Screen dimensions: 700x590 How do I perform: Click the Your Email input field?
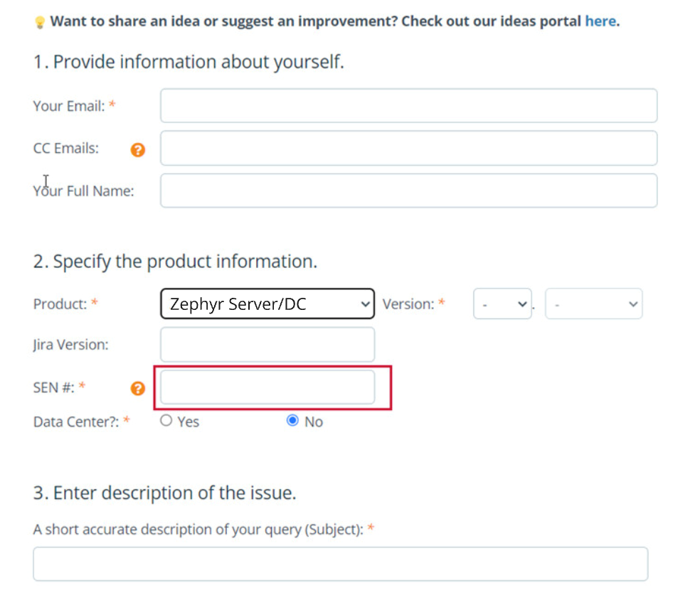click(x=408, y=105)
